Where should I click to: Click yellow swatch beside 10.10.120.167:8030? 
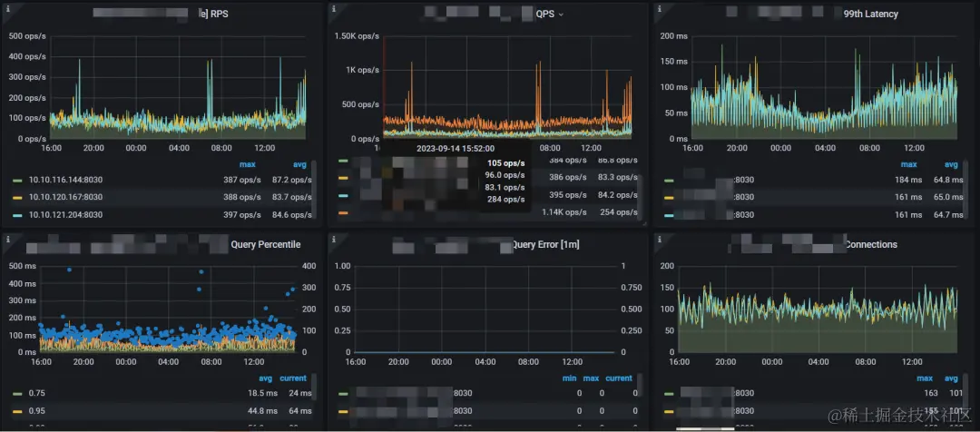click(17, 198)
